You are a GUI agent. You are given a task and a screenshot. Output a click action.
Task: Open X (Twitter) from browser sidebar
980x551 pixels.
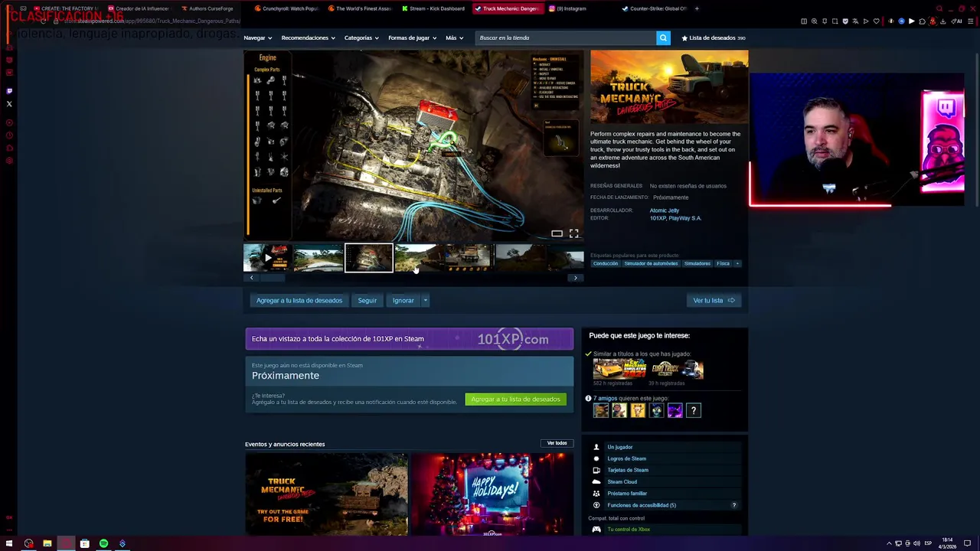pos(9,103)
